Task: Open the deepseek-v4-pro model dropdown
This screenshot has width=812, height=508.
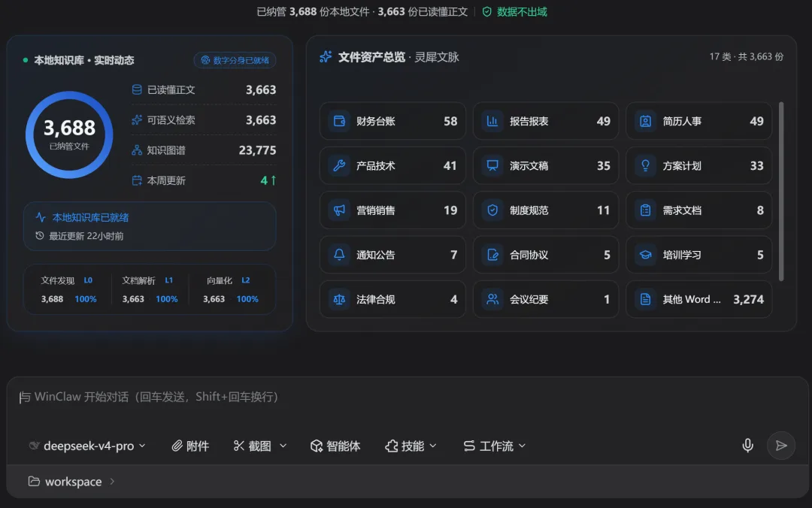Action: (87, 446)
